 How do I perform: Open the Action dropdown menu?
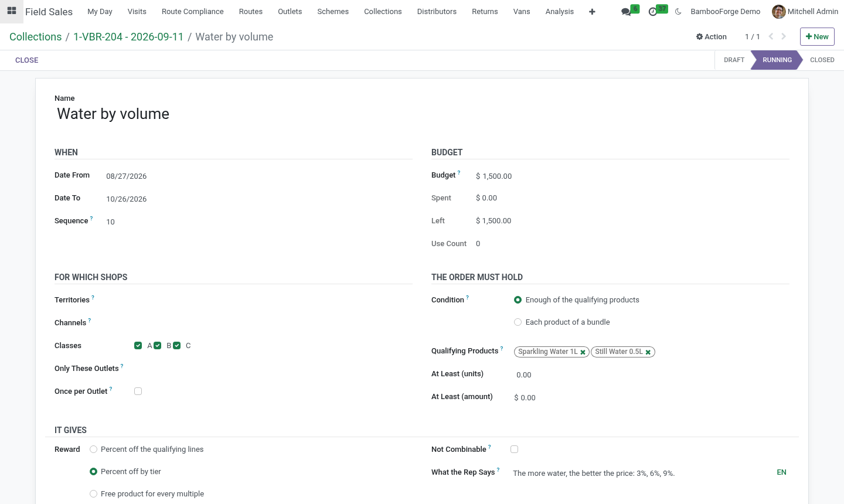click(712, 36)
